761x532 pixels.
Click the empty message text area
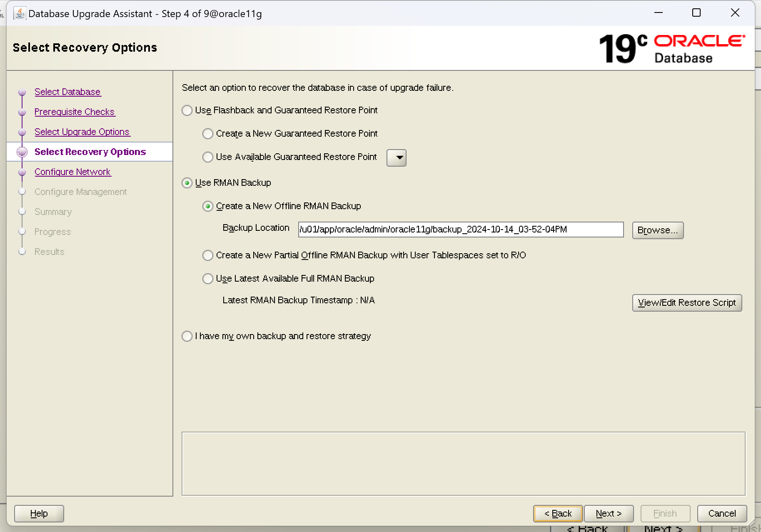coord(464,464)
